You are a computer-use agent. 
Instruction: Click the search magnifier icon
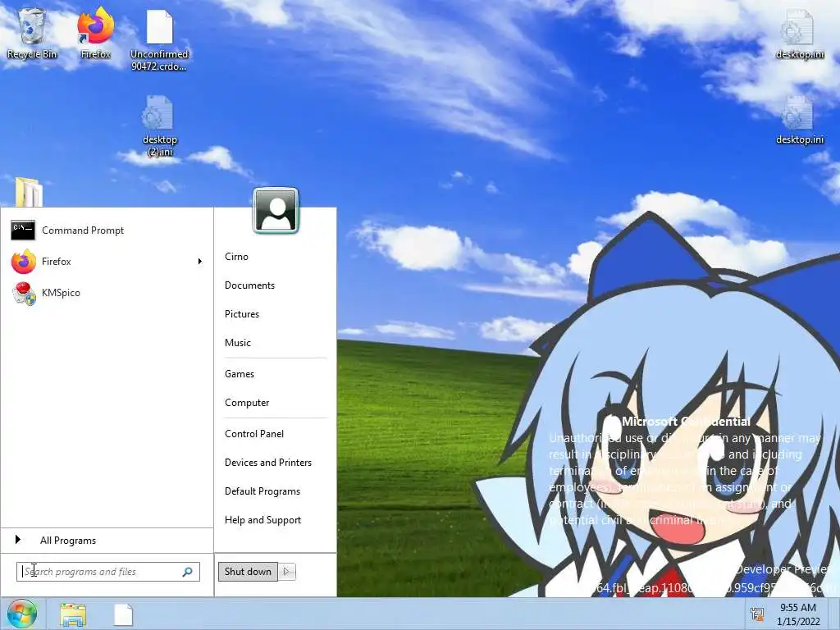point(188,572)
